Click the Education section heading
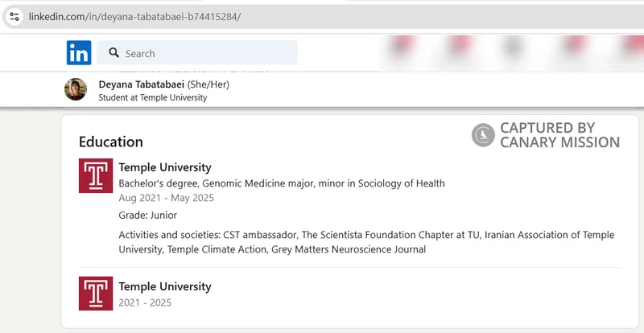 click(x=111, y=142)
